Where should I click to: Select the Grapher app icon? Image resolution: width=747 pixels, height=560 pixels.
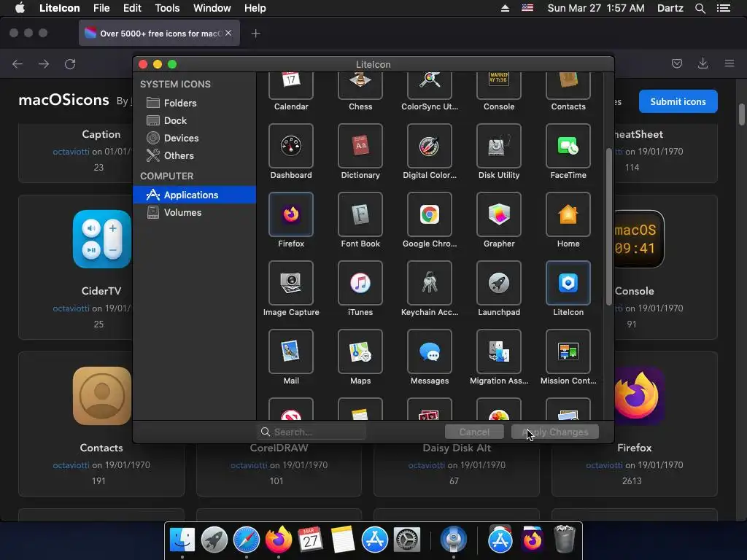[x=499, y=214]
